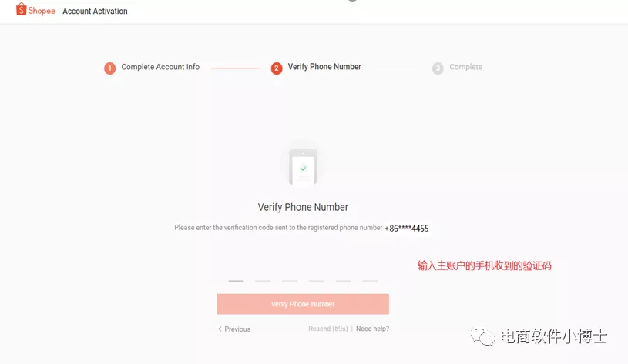This screenshot has width=628, height=364.
Task: Click the Complete step label
Action: tap(465, 67)
